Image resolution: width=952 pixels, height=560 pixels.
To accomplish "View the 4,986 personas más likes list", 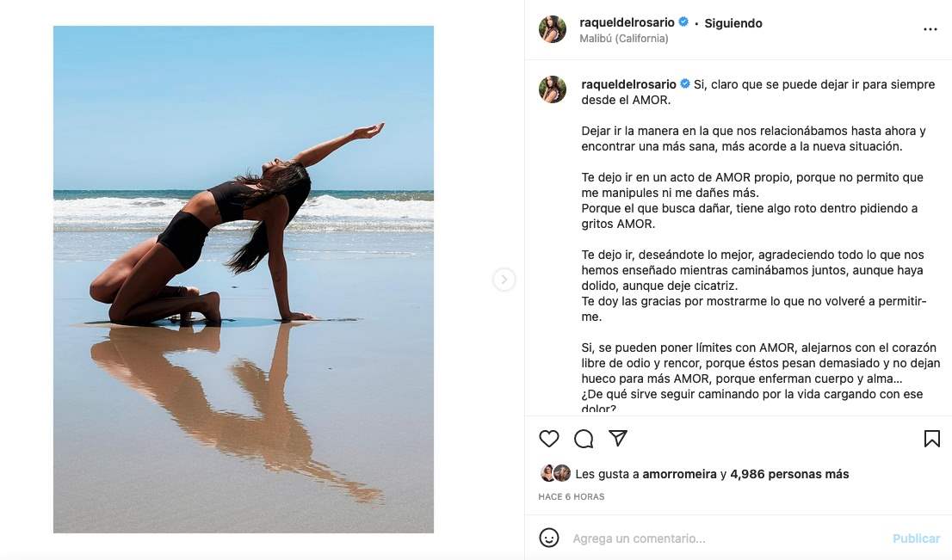I will [789, 474].
